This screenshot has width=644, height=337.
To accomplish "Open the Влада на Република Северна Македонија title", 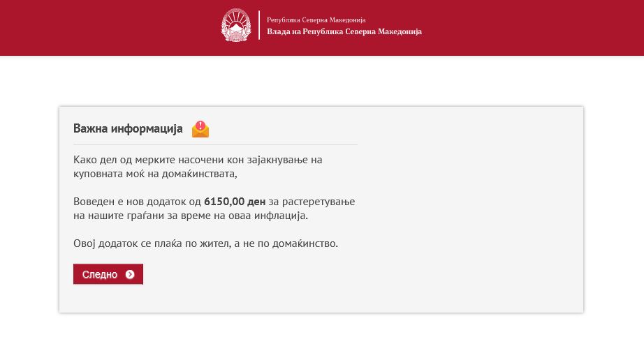I will 344,31.
